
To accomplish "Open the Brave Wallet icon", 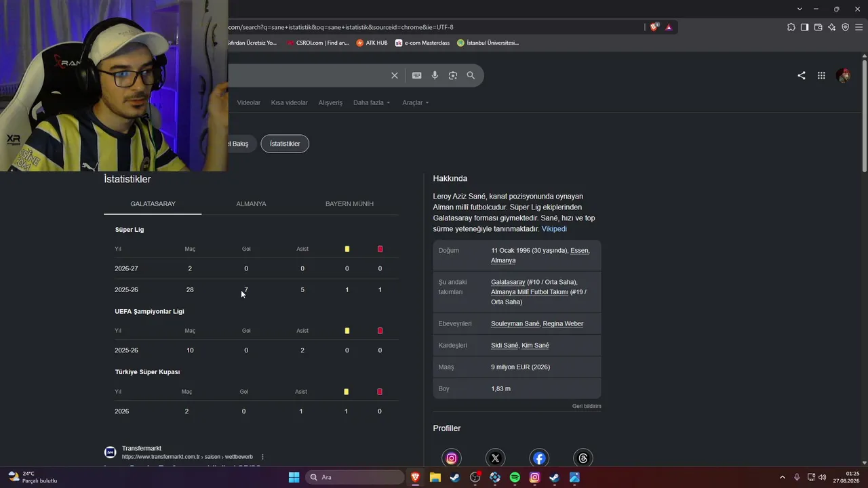I will point(818,27).
